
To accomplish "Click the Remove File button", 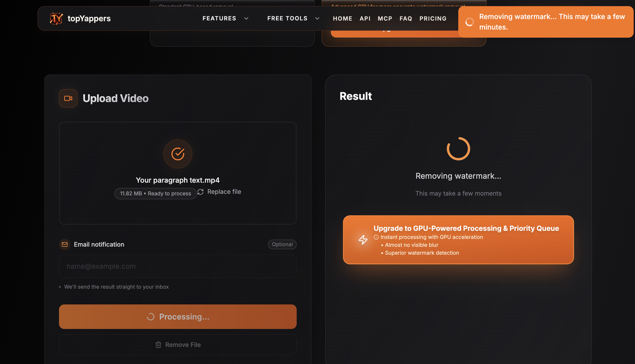I will pyautogui.click(x=178, y=345).
